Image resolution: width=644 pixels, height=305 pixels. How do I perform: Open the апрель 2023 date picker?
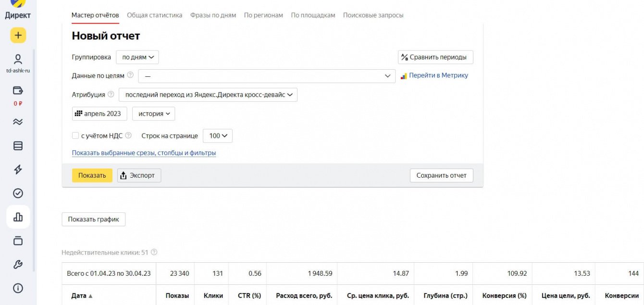pyautogui.click(x=99, y=114)
